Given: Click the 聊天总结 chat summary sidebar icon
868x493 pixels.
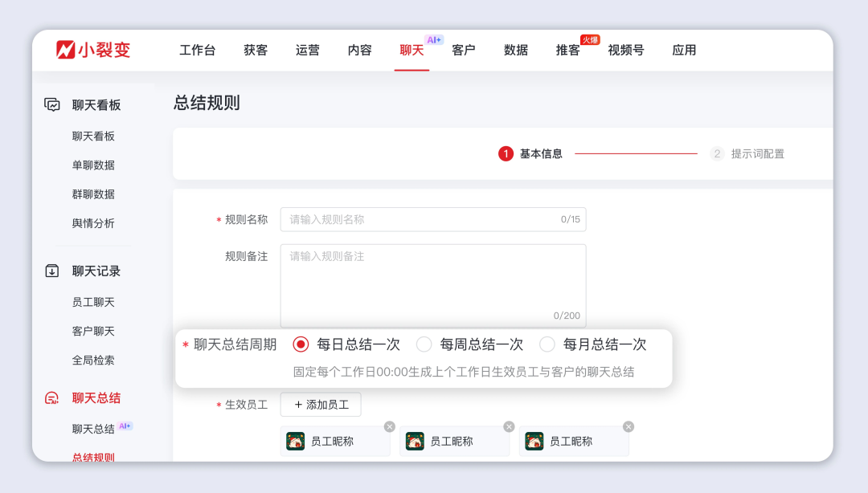Looking at the screenshot, I should coord(52,397).
